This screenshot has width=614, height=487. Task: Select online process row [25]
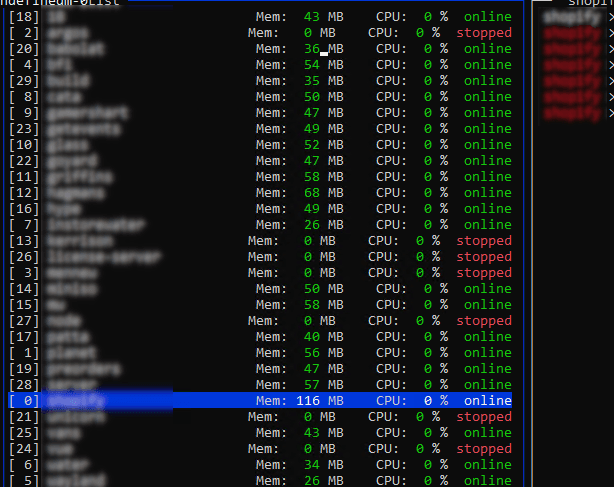260,433
